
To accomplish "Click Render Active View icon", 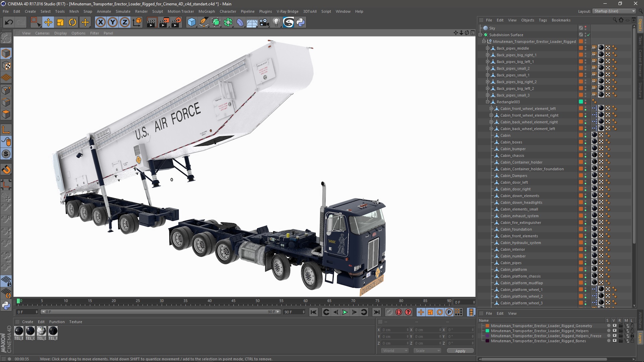I will coord(151,22).
